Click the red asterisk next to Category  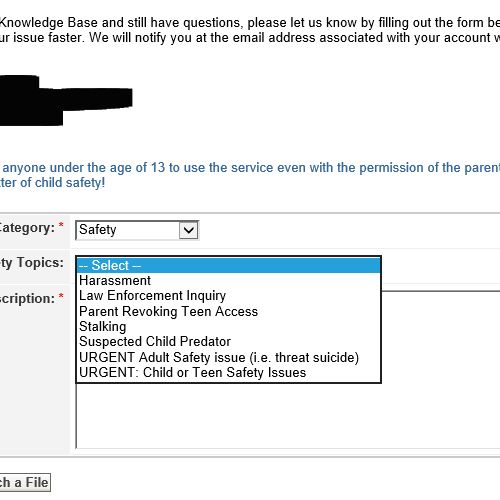[x=61, y=225]
